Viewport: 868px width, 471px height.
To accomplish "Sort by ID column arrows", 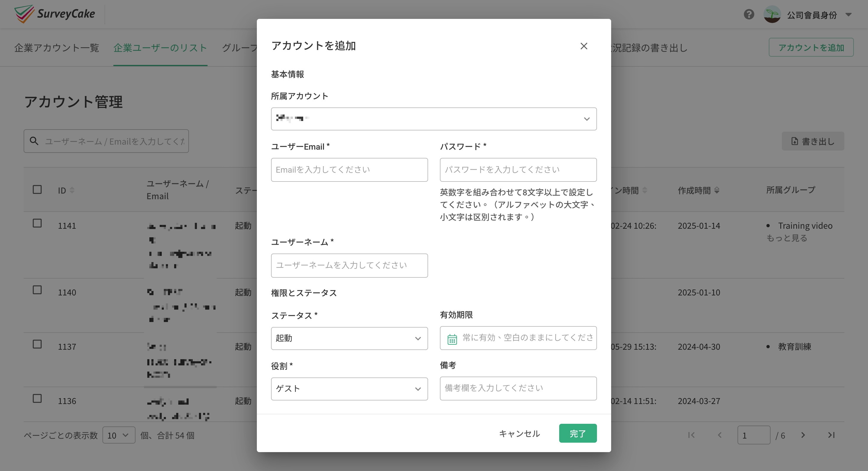I will point(72,190).
